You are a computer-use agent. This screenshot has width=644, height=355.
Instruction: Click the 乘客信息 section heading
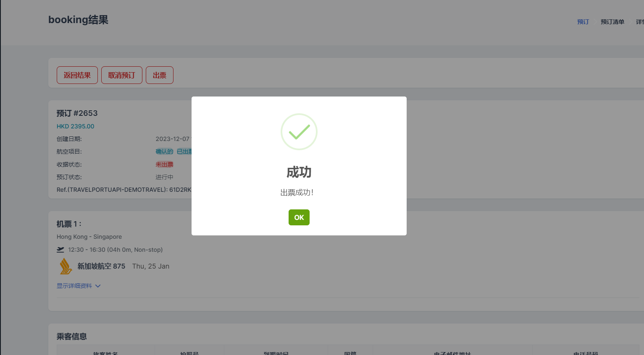tap(72, 337)
